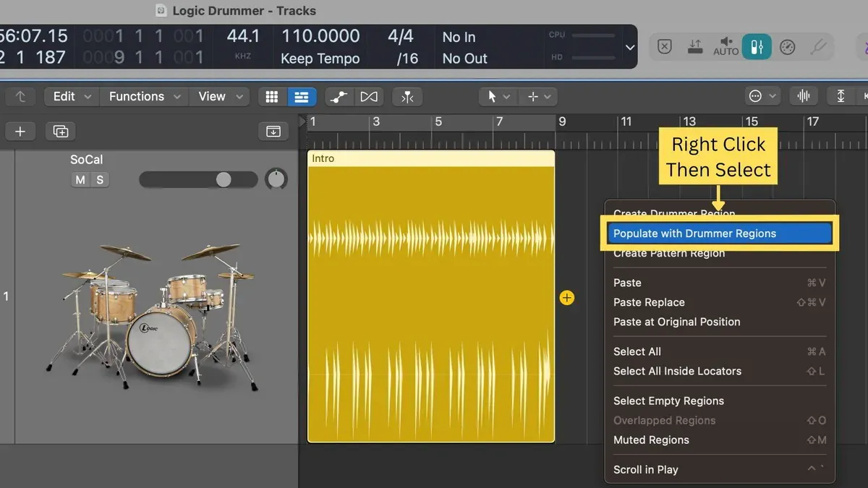868x488 pixels.
Task: Add new track with plus button
Action: pos(20,131)
